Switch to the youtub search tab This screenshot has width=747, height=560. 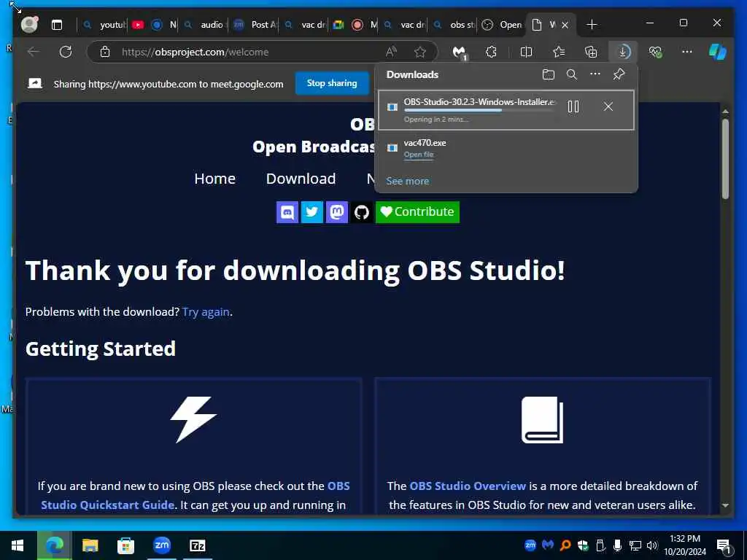coord(104,25)
